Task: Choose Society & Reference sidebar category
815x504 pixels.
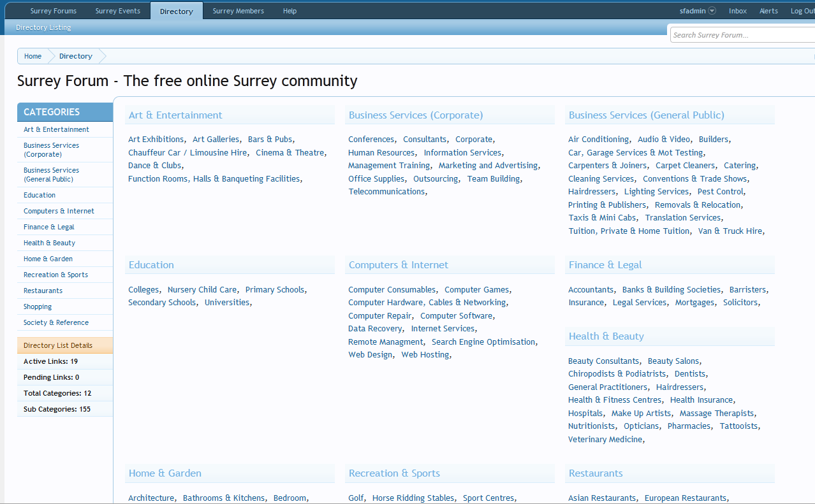Action: tap(56, 322)
